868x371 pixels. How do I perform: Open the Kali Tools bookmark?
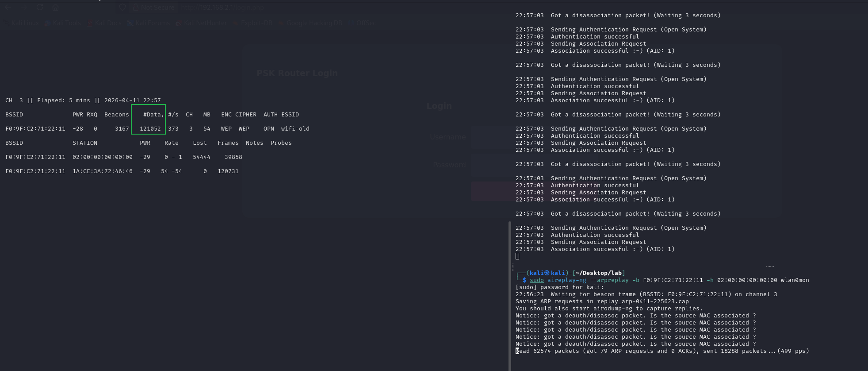(x=63, y=23)
